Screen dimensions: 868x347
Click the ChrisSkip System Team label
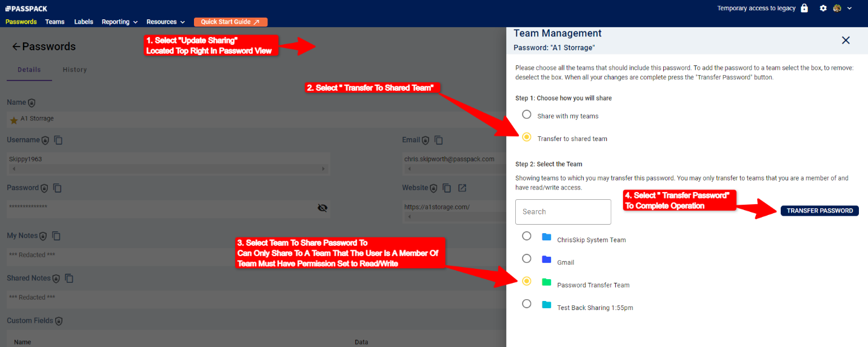592,240
